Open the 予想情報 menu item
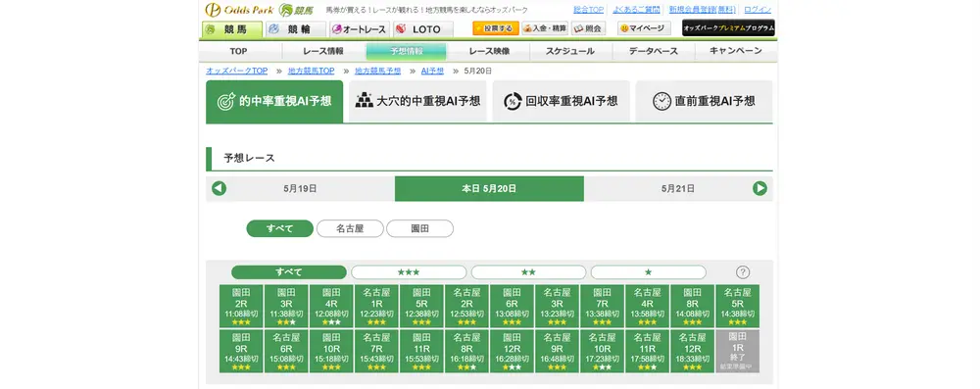The image size is (980, 389). click(407, 51)
